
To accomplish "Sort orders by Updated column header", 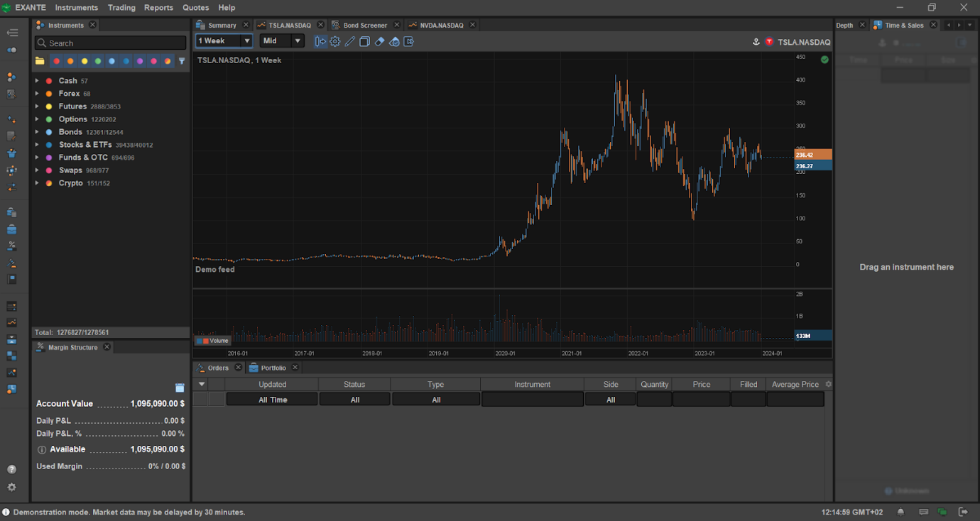I will 273,384.
